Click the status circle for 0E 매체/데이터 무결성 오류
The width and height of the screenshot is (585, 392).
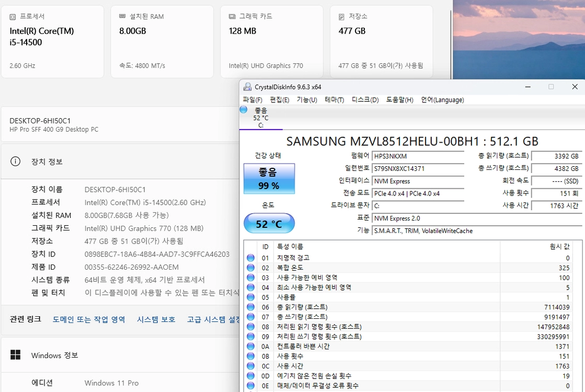click(x=251, y=386)
